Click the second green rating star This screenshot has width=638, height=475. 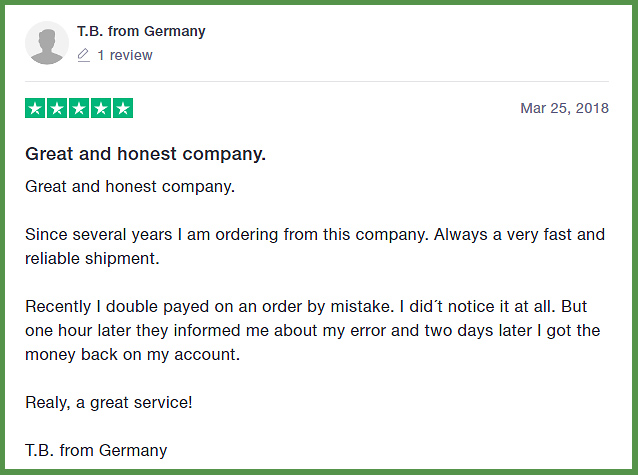[x=57, y=108]
